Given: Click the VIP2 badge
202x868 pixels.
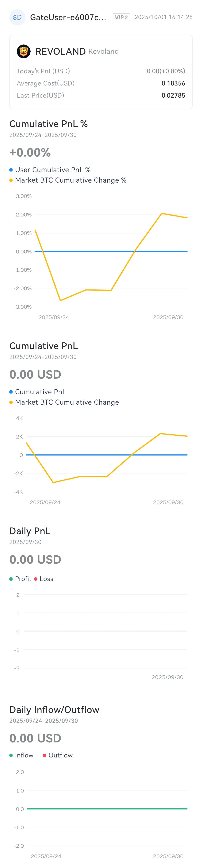Looking at the screenshot, I should point(121,18).
